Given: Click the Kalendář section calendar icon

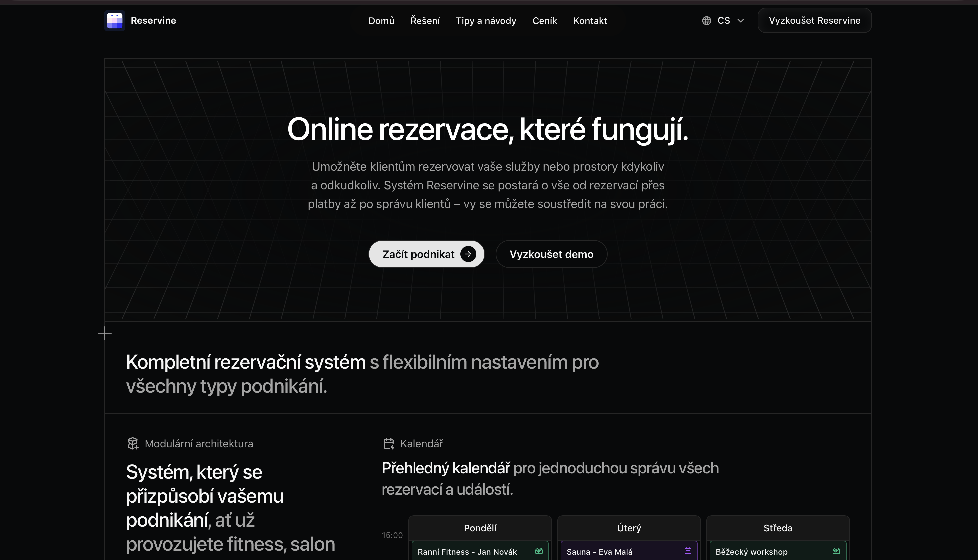Looking at the screenshot, I should coord(388,443).
